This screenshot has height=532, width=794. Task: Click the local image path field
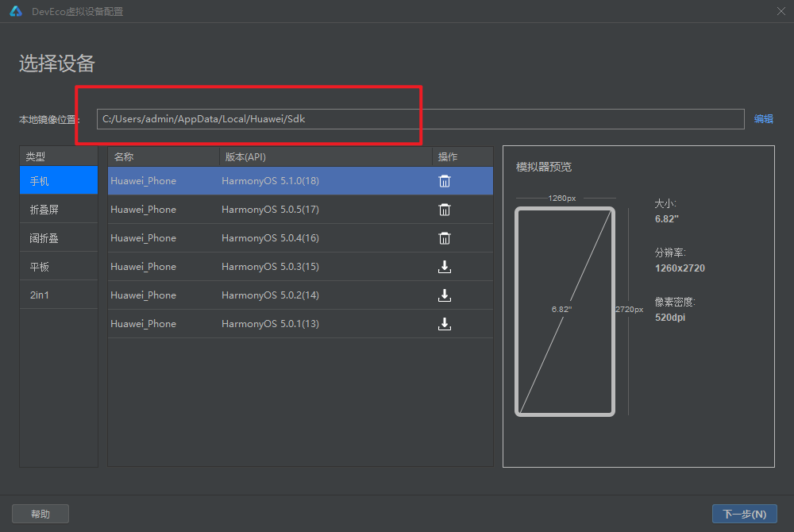420,119
